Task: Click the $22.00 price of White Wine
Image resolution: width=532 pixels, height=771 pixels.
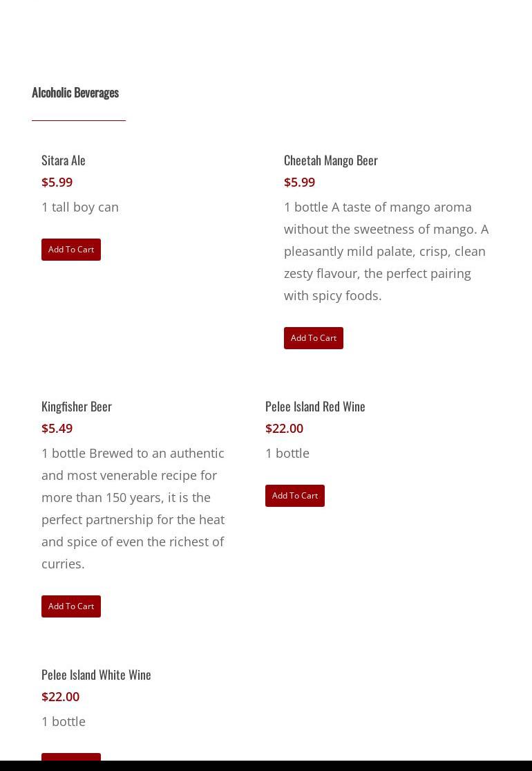Action: [x=60, y=697]
